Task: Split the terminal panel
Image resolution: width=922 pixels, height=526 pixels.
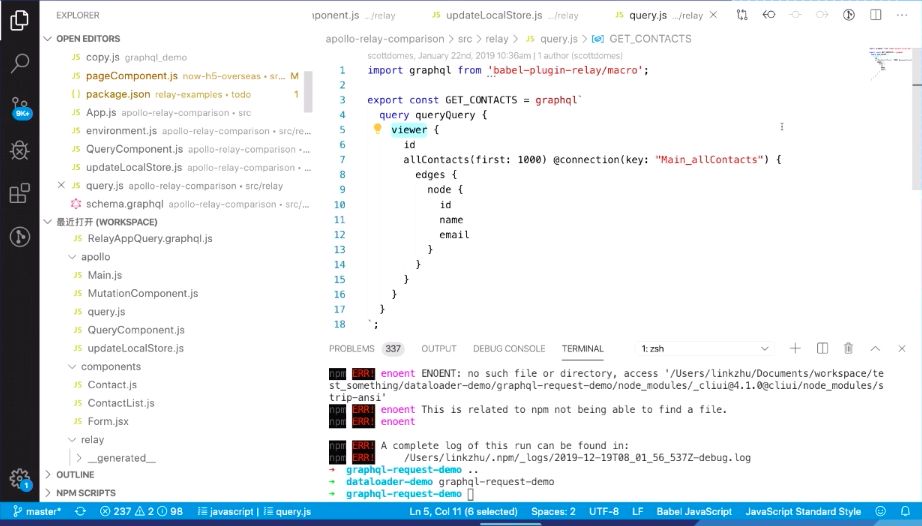Action: tap(822, 349)
